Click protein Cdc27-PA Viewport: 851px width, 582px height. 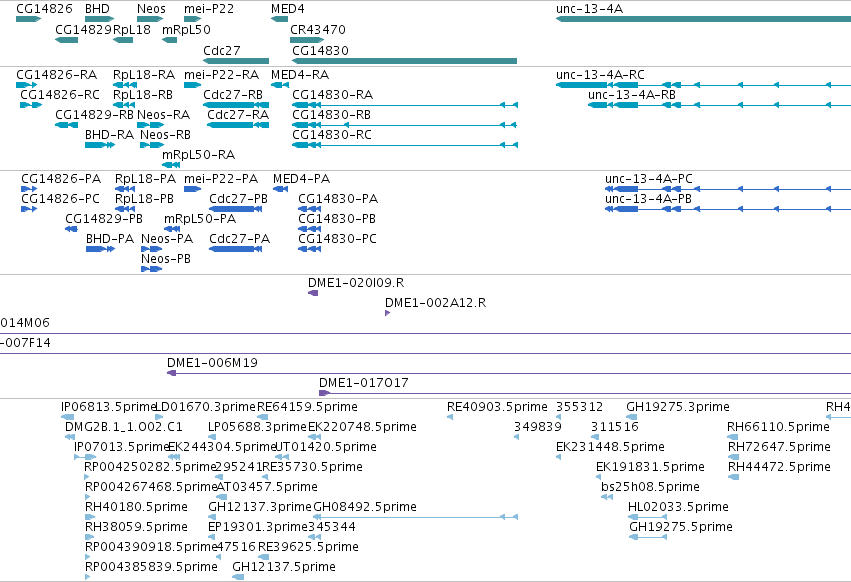click(239, 239)
